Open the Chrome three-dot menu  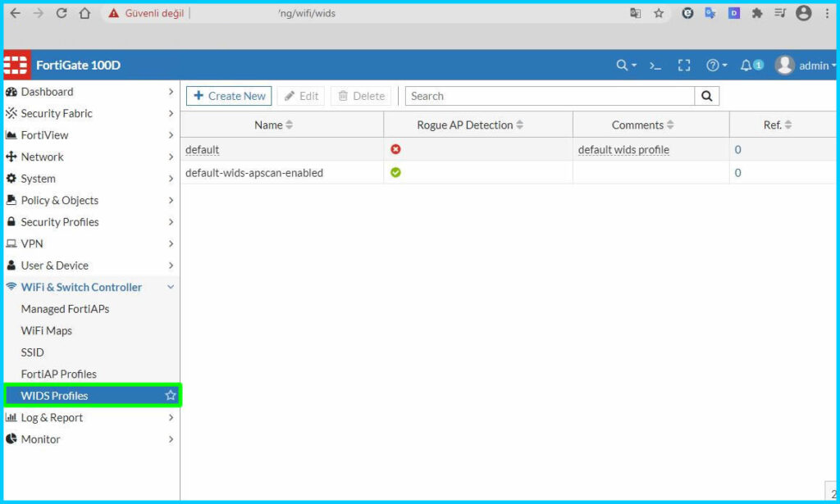coord(827,13)
